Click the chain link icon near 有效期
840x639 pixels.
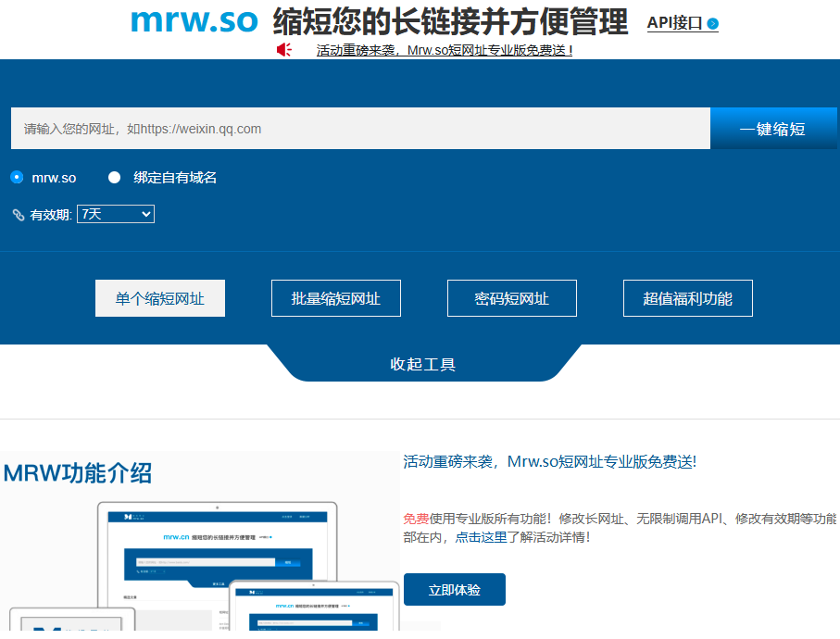point(19,215)
